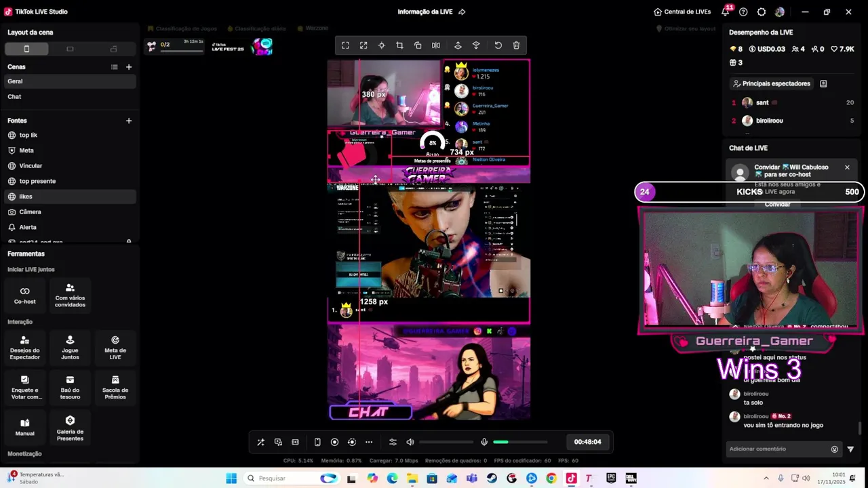Reset the source transform
The width and height of the screenshot is (868, 488).
(x=498, y=45)
